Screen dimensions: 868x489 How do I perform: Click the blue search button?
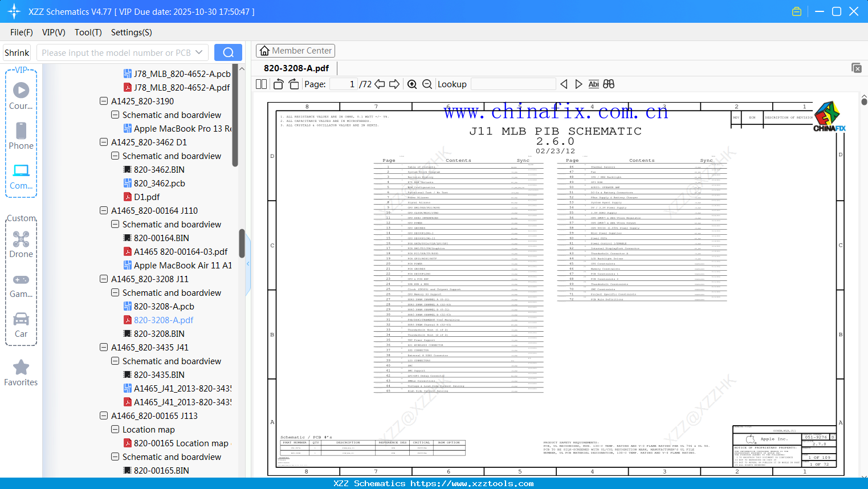click(228, 52)
